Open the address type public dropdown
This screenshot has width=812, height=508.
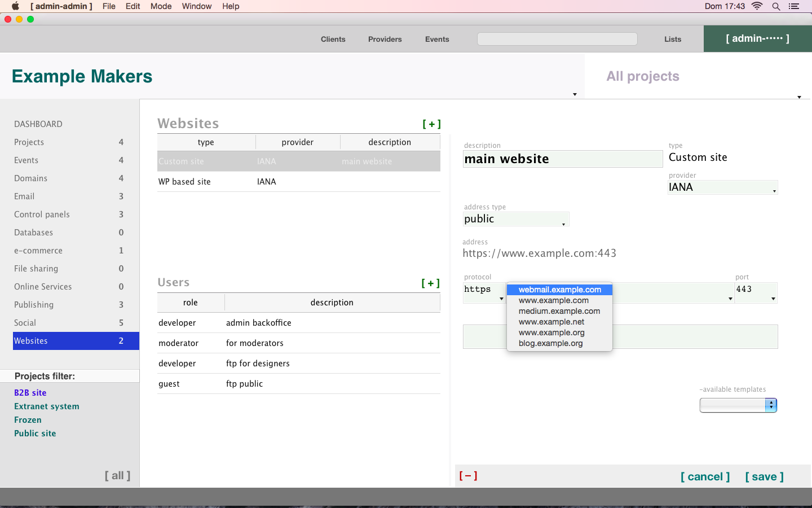[516, 219]
